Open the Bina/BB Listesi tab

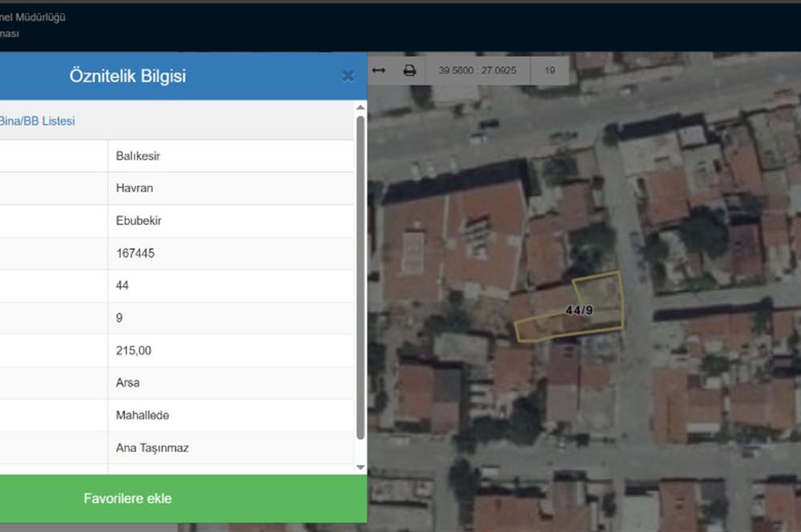(x=38, y=121)
